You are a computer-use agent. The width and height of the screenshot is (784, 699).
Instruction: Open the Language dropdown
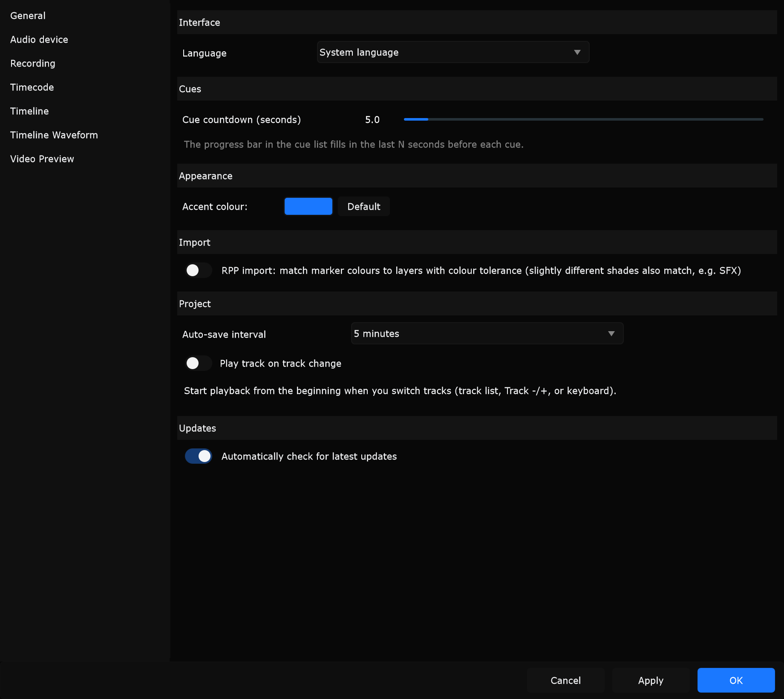tap(453, 52)
